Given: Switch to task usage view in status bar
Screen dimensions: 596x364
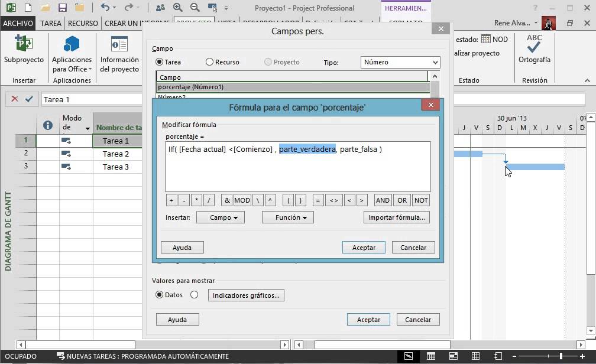Looking at the screenshot, I should 431,356.
